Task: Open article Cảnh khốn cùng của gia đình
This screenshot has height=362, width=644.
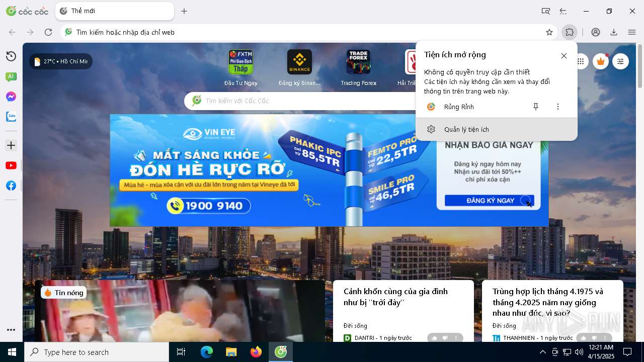Action: click(395, 297)
